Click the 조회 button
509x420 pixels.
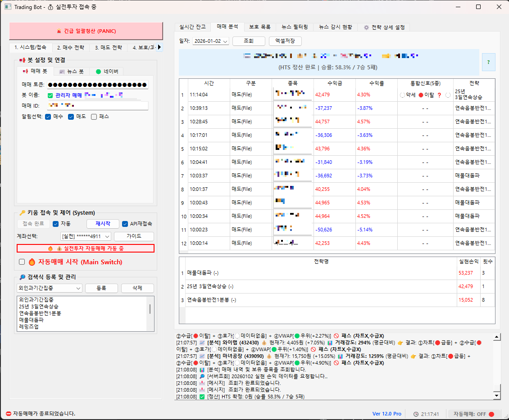[249, 41]
